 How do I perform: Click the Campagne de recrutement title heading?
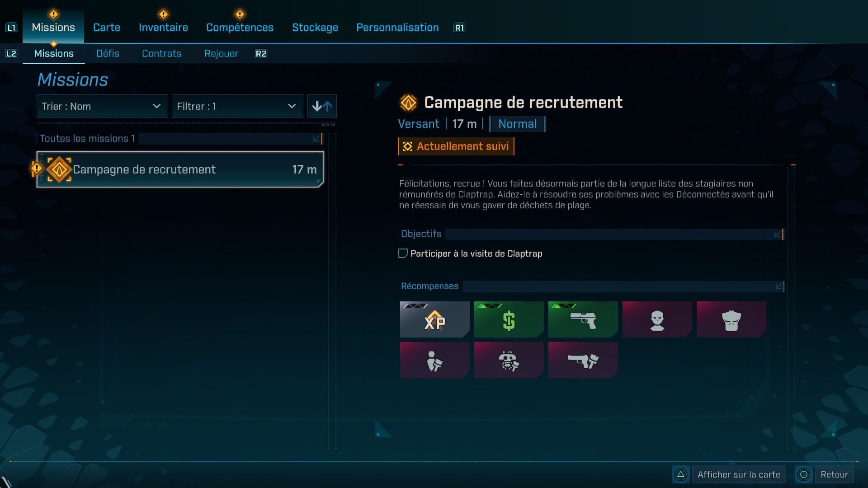[x=523, y=103]
